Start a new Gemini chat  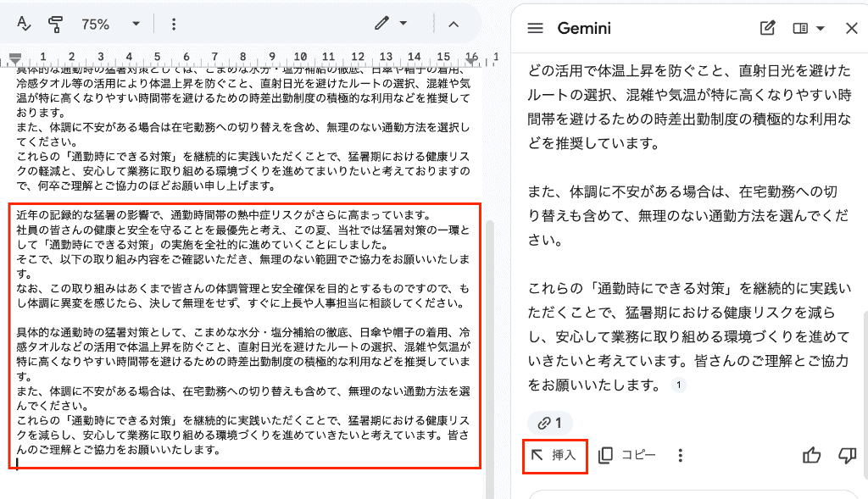point(767,28)
